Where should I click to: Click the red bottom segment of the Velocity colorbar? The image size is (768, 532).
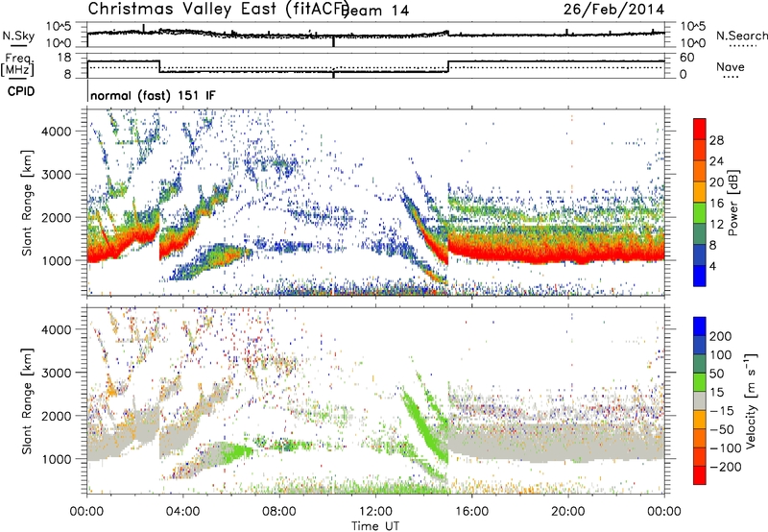[700, 475]
